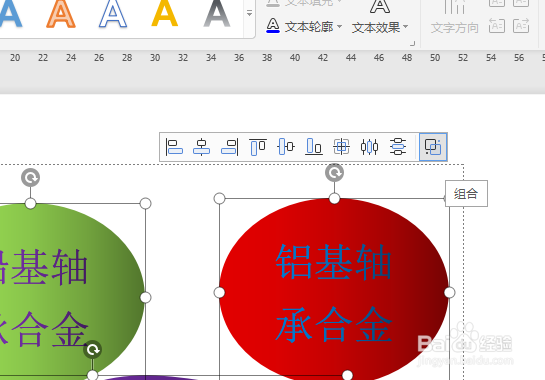Click the red ellipse's top-left corner handle
The image size is (545, 380).
219,199
